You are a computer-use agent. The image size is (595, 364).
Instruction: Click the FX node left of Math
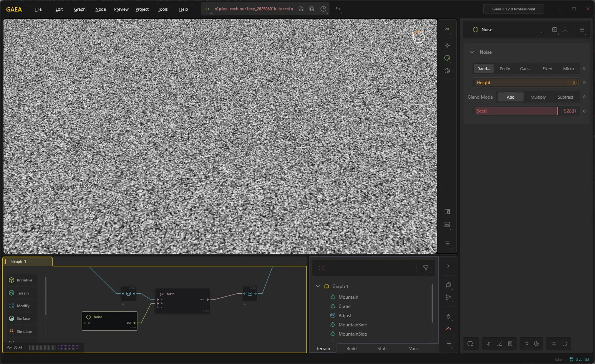129,294
